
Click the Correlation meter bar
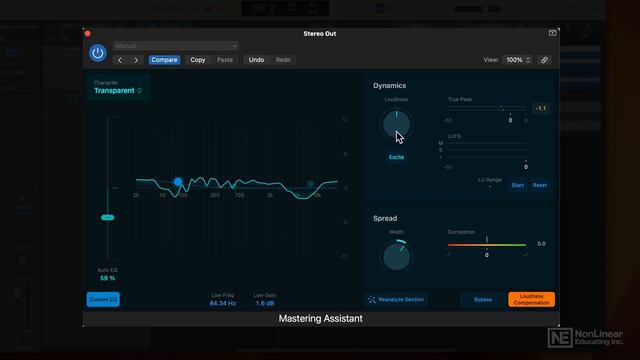click(x=487, y=245)
